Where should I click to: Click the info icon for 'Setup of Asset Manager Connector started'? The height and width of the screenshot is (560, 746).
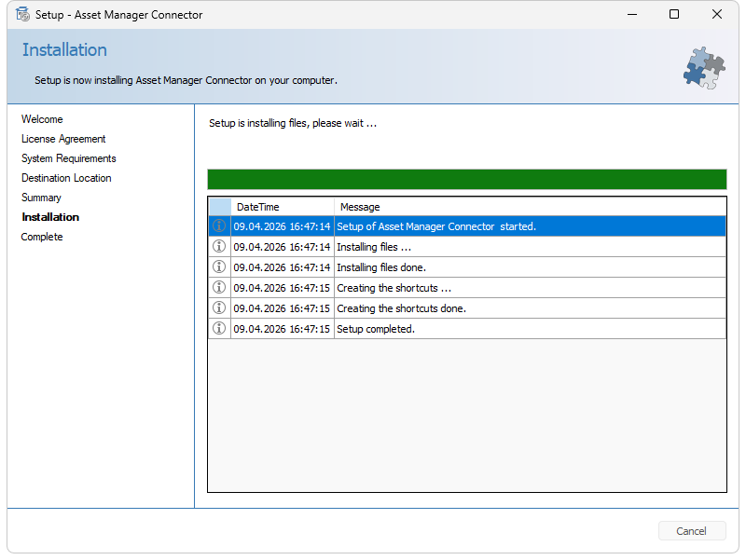pos(219,225)
